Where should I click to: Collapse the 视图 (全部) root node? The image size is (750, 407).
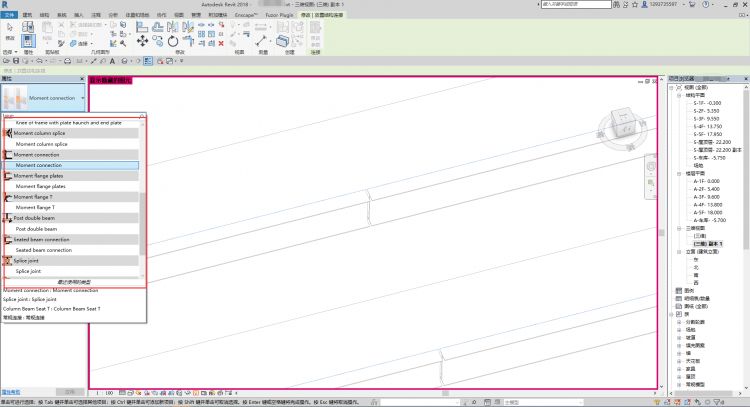[672, 88]
